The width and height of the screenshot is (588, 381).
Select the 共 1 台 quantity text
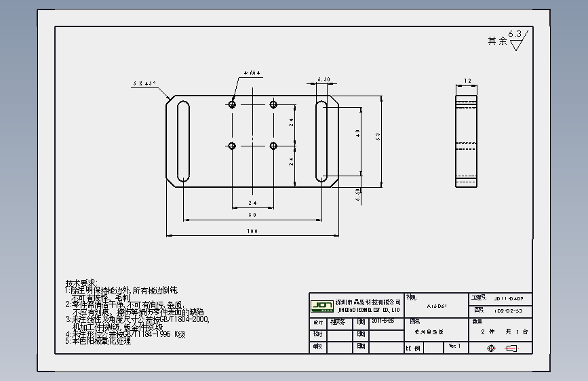coord(517,332)
